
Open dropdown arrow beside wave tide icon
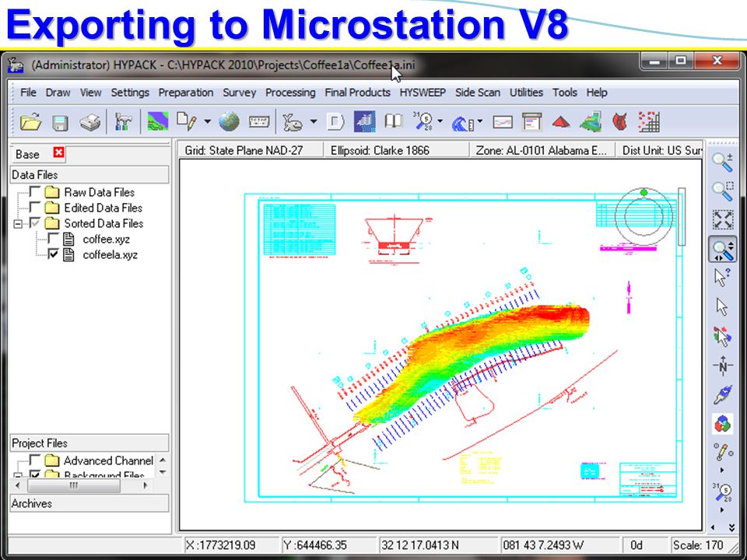[480, 121]
